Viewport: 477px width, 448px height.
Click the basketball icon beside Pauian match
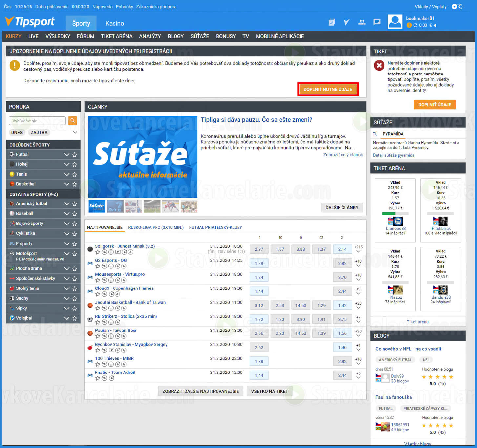pos(90,333)
